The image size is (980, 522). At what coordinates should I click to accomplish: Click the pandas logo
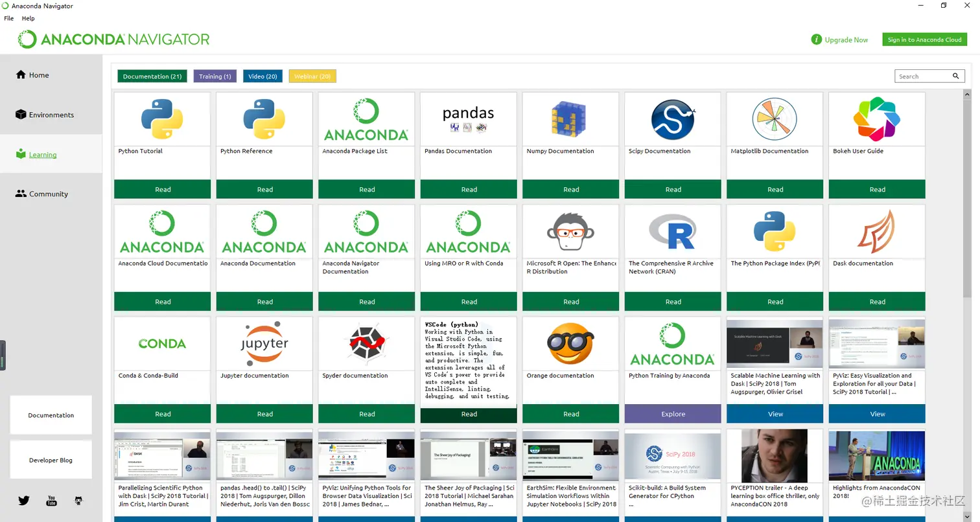pyautogui.click(x=469, y=119)
